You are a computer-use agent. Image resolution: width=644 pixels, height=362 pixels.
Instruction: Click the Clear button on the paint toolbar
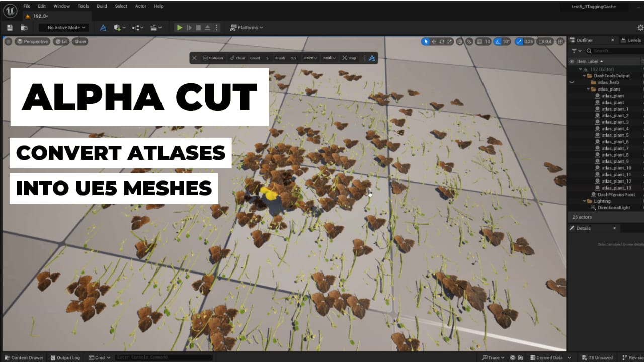point(237,58)
